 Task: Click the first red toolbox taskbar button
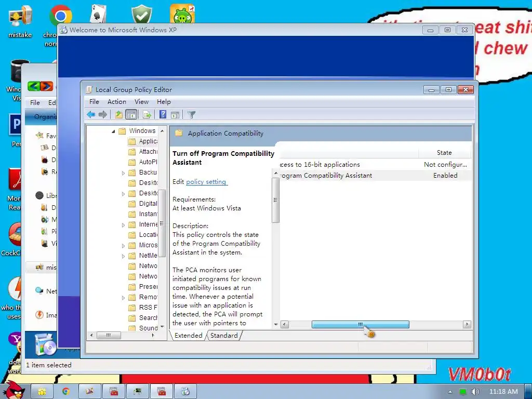click(113, 392)
